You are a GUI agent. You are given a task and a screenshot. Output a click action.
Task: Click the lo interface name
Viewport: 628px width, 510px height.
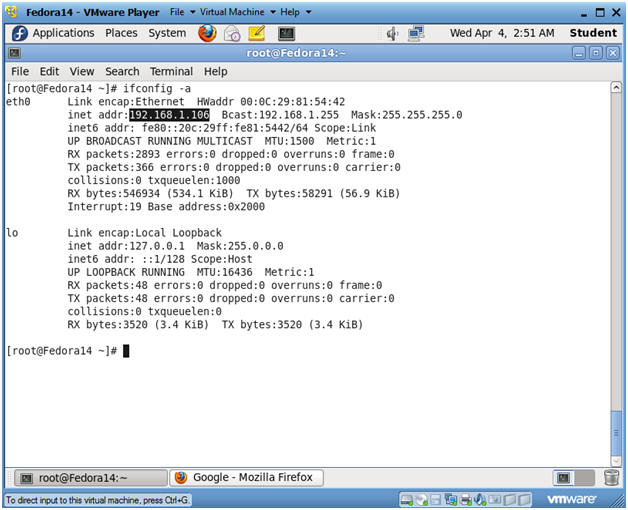(12, 233)
